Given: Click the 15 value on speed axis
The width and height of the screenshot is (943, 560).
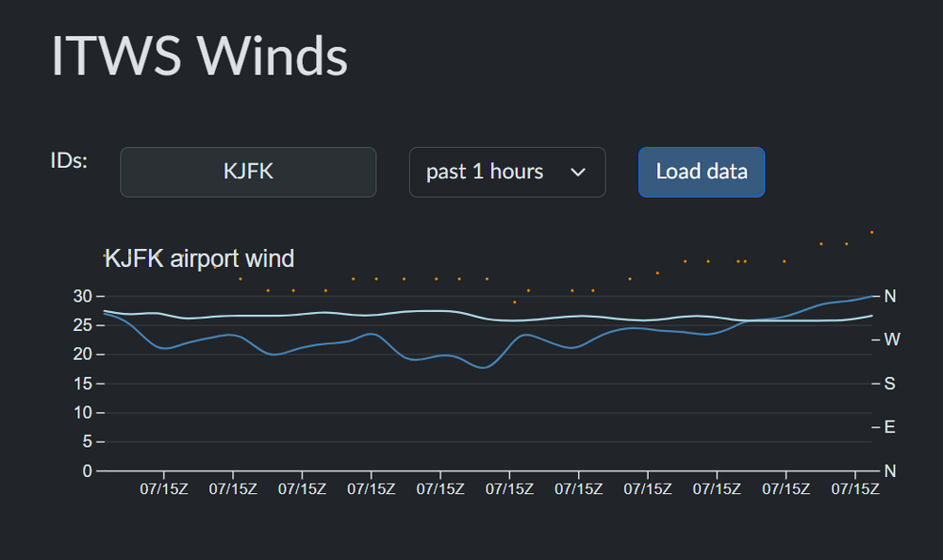Looking at the screenshot, I should click(82, 383).
